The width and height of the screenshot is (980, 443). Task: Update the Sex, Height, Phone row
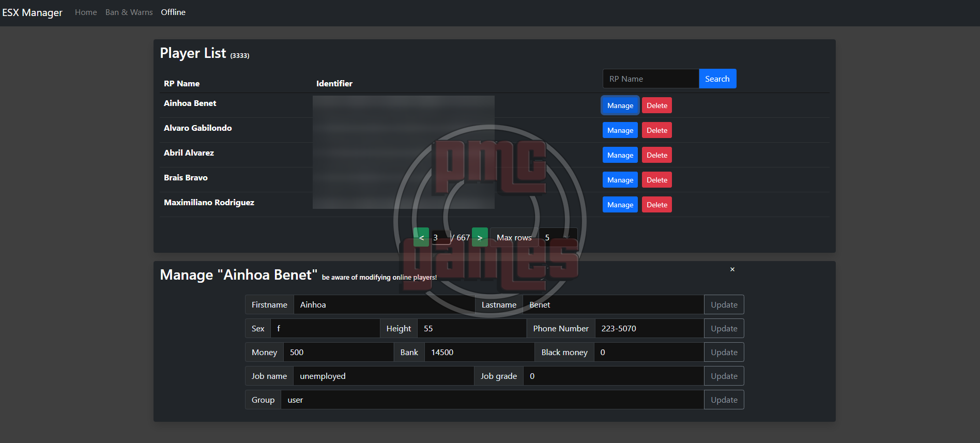pos(724,328)
